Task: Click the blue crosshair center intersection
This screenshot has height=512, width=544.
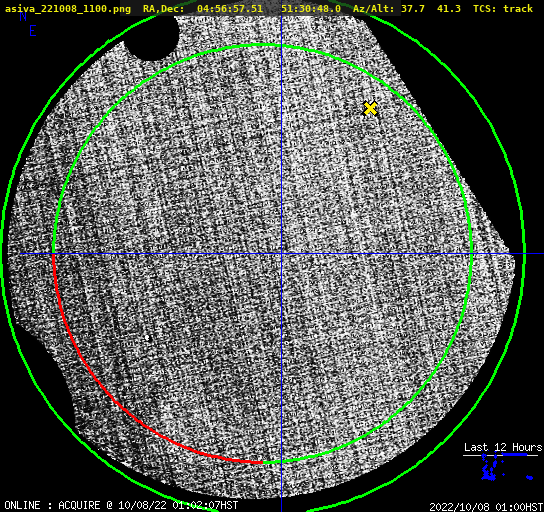Action: [281, 254]
